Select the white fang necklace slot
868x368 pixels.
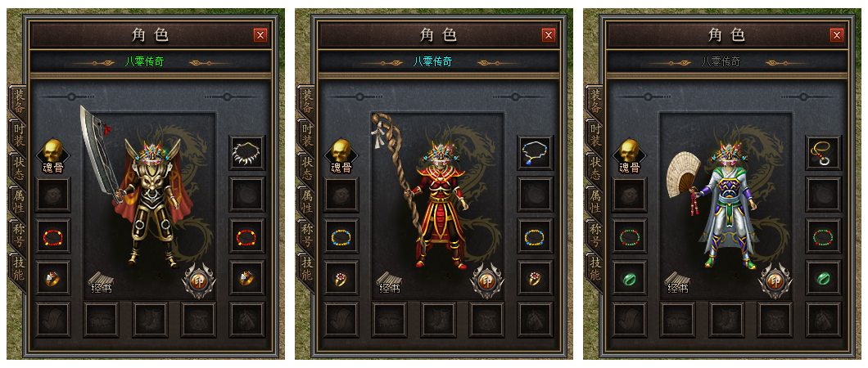pos(247,152)
